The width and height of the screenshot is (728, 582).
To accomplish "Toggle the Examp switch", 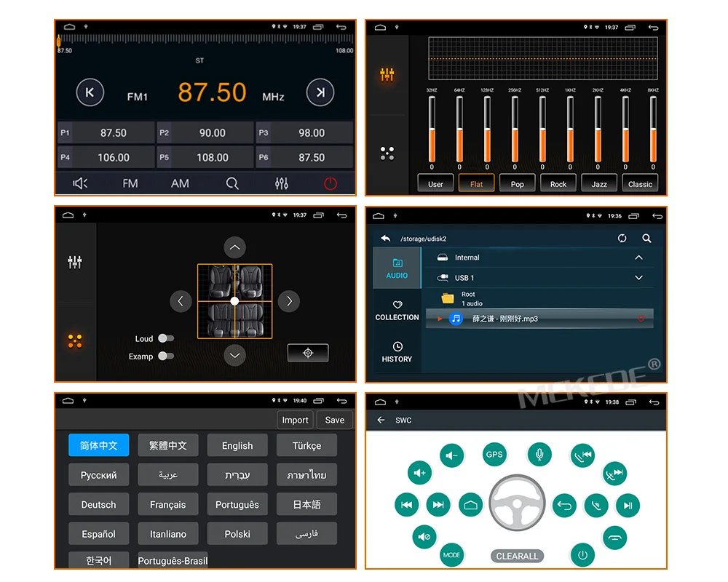I will coord(166,356).
